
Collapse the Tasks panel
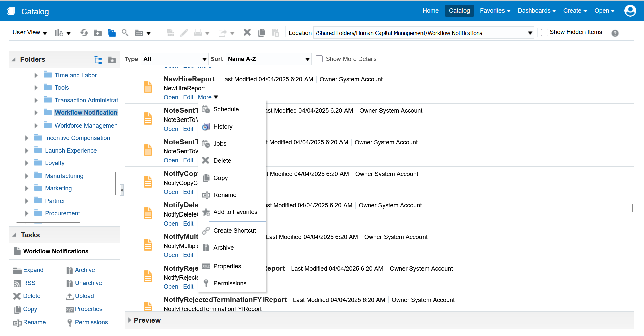tap(14, 235)
